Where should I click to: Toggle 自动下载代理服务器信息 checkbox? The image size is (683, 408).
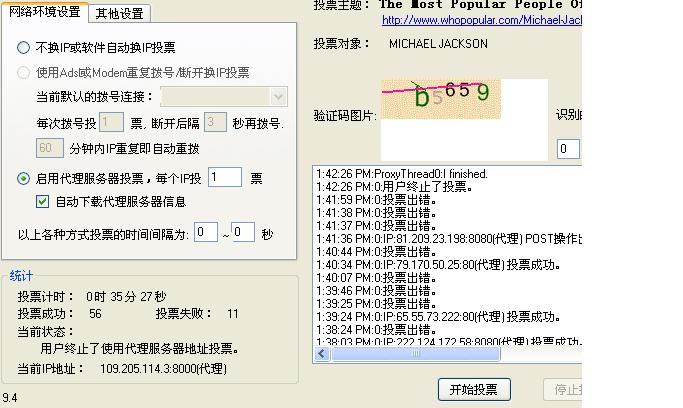[x=42, y=201]
